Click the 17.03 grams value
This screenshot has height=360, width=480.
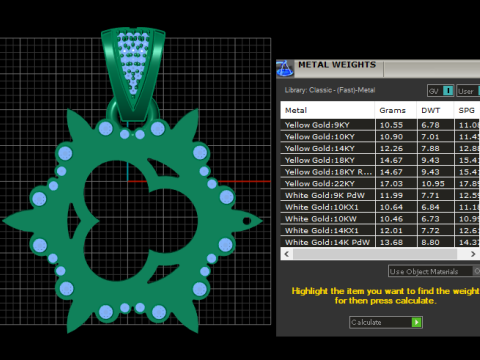pyautogui.click(x=391, y=184)
